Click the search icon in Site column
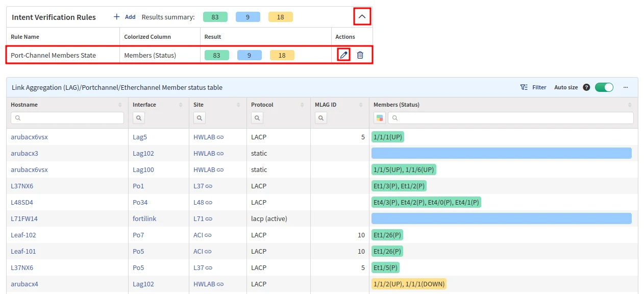The height and width of the screenshot is (294, 644). 200,118
